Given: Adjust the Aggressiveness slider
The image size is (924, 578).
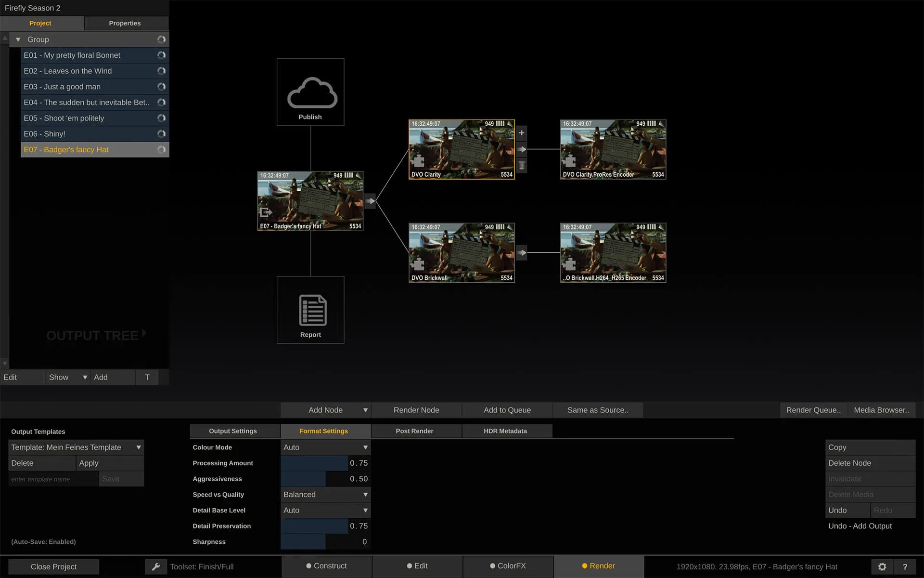Looking at the screenshot, I should [325, 479].
